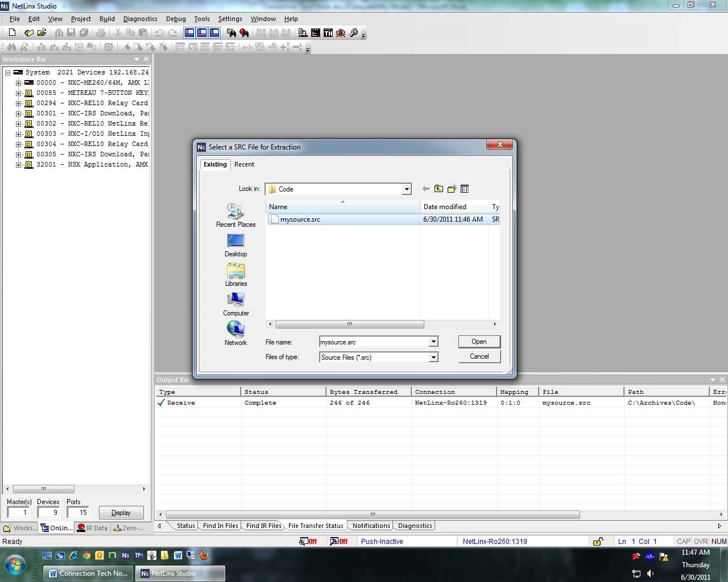Click the file transfer toolbar icon
The width and height of the screenshot is (728, 582).
click(303, 33)
